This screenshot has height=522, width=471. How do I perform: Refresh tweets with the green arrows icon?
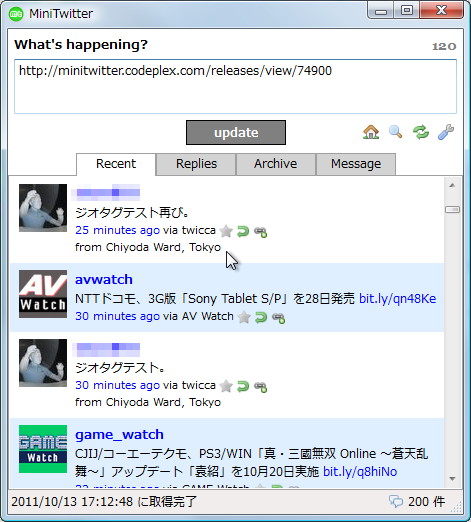(x=421, y=132)
